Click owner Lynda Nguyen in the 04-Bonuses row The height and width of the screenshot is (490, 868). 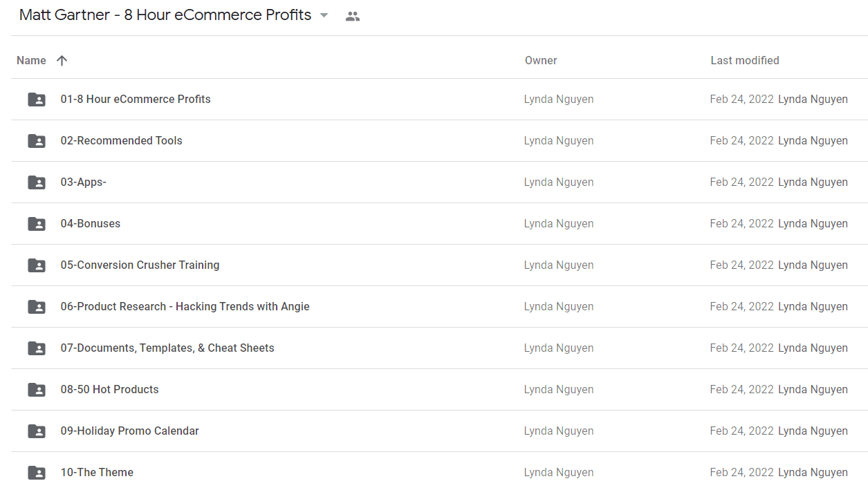click(x=559, y=223)
